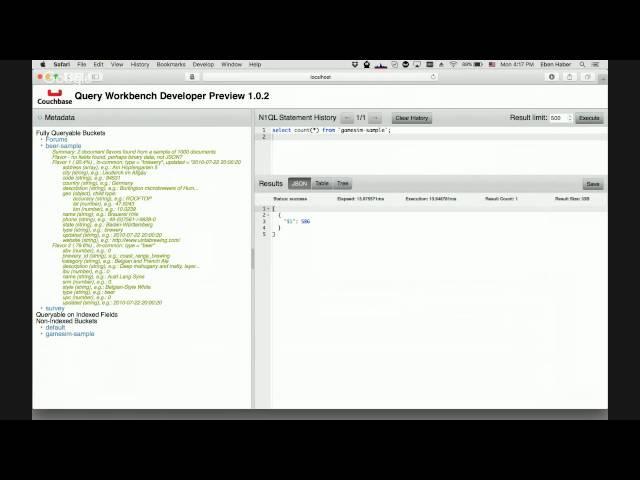Image resolution: width=640 pixels, height=480 pixels.
Task: Open the Develop menu
Action: (203, 64)
